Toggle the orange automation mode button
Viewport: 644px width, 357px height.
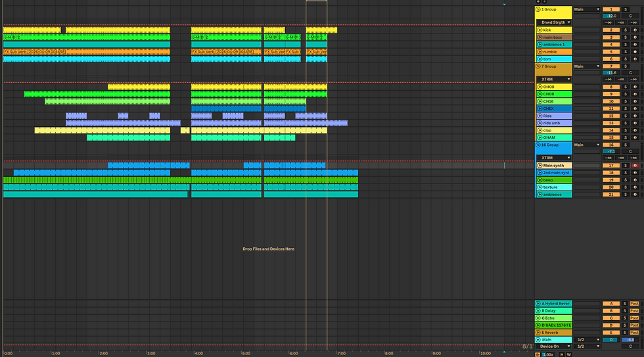click(x=538, y=354)
